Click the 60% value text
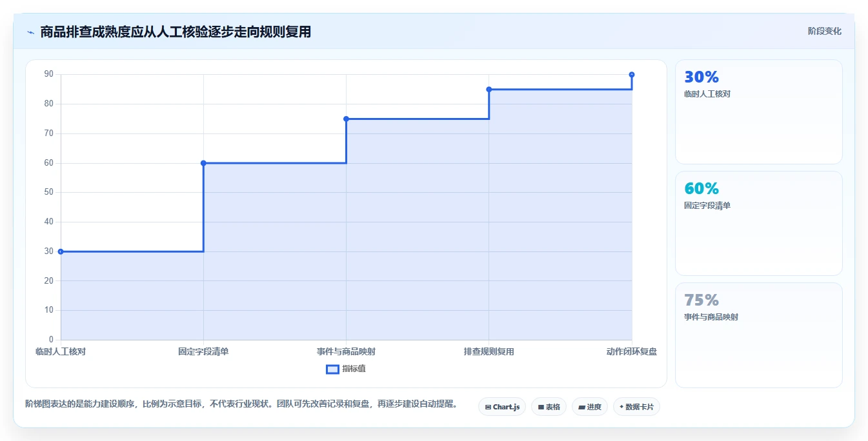This screenshot has width=868, height=441. click(701, 189)
